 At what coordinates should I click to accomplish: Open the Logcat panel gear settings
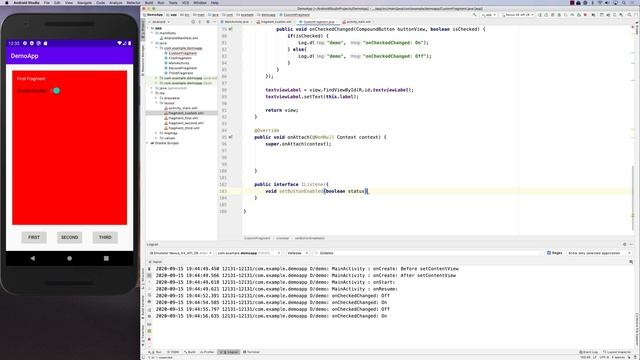point(624,244)
